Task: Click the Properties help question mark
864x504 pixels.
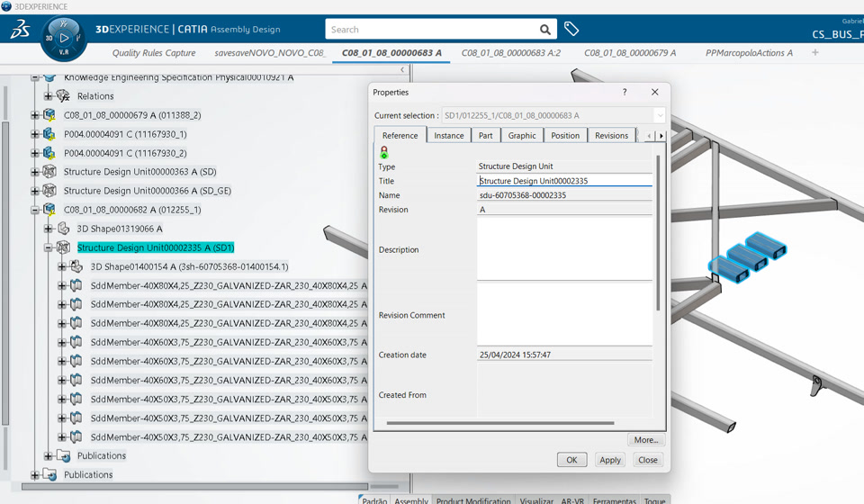Action: [625, 92]
